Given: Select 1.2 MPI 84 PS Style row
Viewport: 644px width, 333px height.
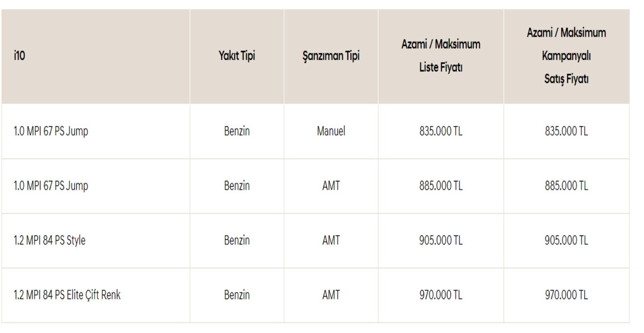Looking at the screenshot, I should tap(50, 241).
